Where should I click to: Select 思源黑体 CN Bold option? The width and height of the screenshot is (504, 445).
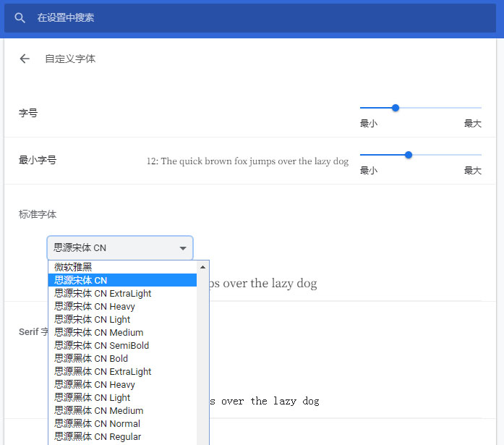coord(122,358)
